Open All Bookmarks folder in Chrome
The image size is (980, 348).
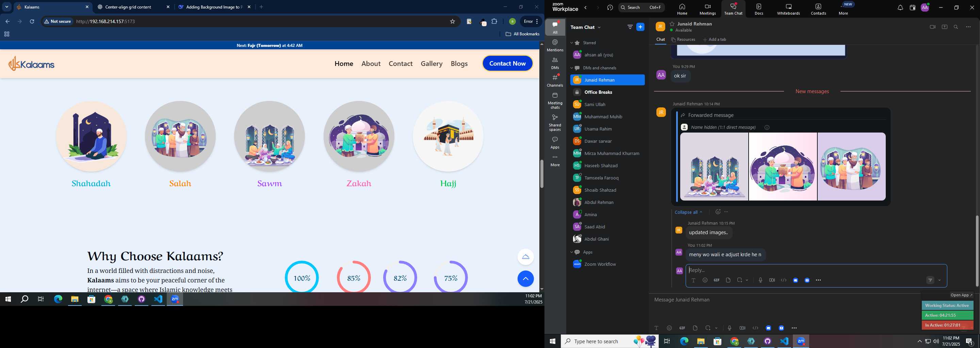tap(522, 34)
